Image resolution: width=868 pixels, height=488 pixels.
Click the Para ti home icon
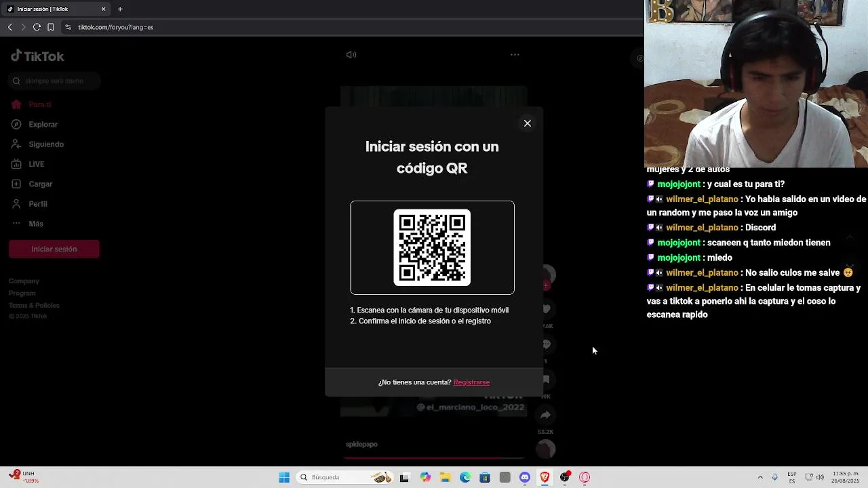coord(16,104)
